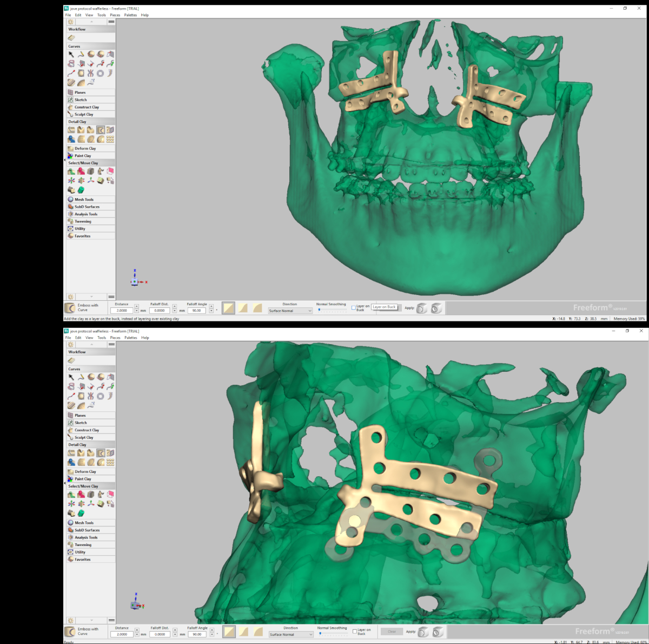Click the Clear button in lower window toolbar

(392, 632)
